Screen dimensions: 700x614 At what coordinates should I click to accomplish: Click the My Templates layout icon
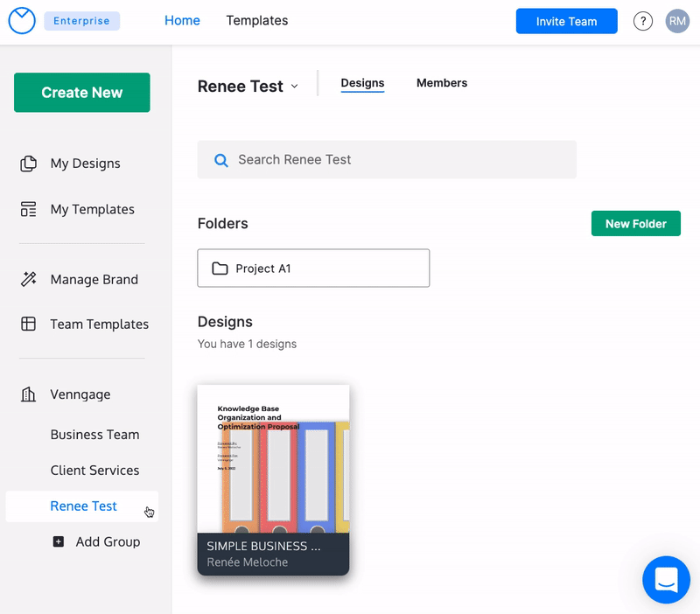point(29,209)
